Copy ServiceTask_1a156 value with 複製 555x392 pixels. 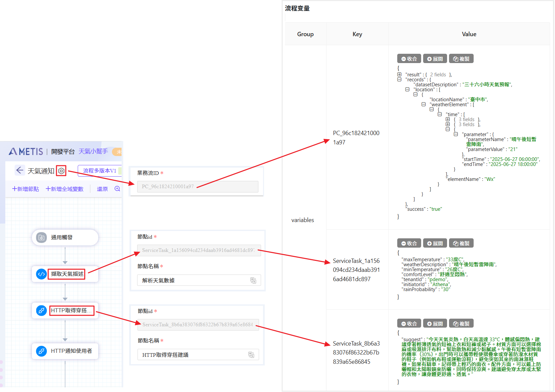pyautogui.click(x=461, y=243)
